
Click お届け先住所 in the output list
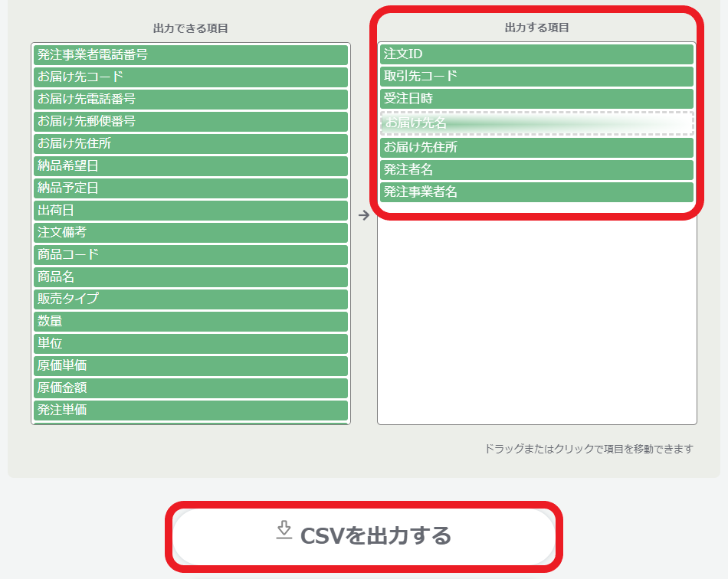(536, 148)
